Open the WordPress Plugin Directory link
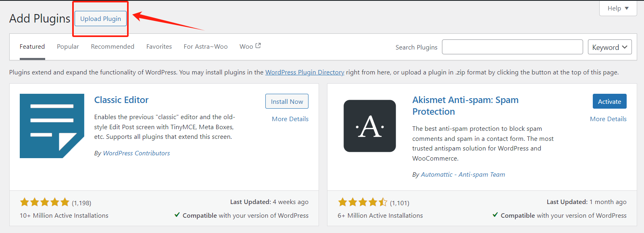 click(304, 72)
